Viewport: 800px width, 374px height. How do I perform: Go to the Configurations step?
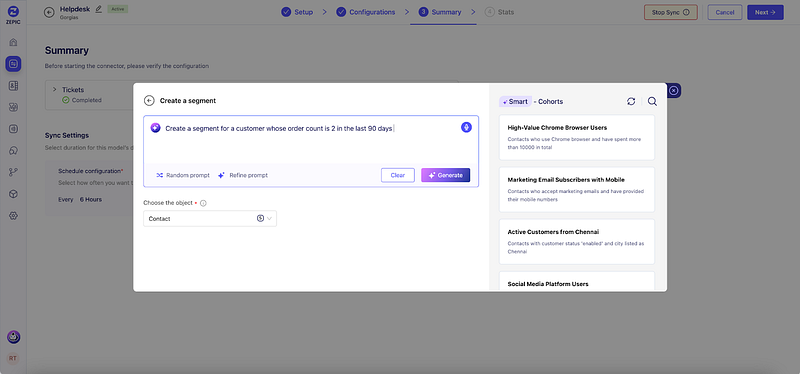pyautogui.click(x=366, y=12)
